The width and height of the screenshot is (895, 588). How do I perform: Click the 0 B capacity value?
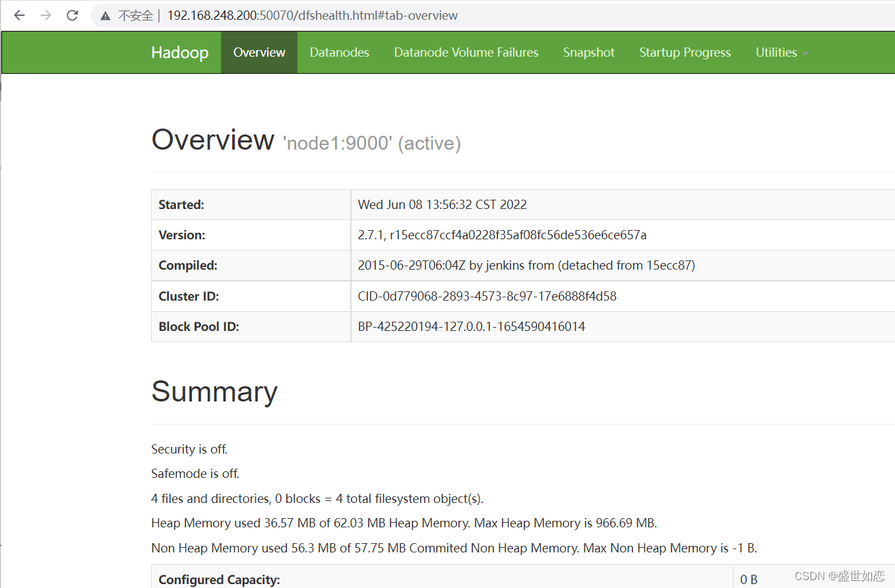coord(749,579)
